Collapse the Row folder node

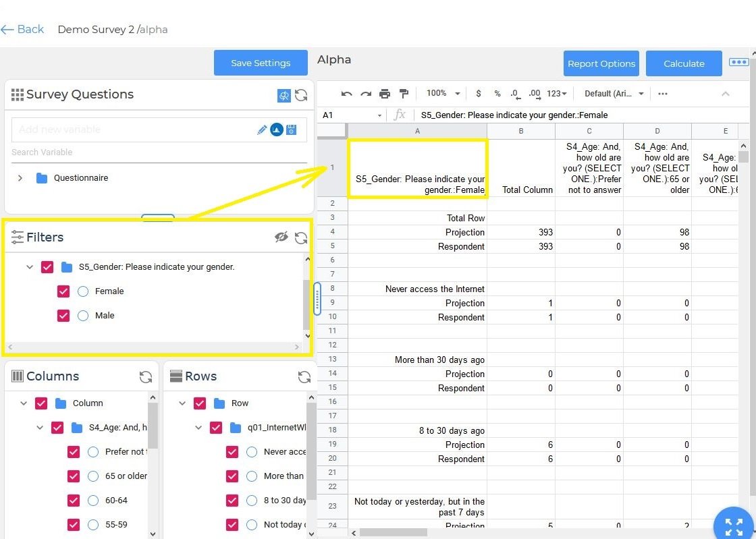point(182,403)
